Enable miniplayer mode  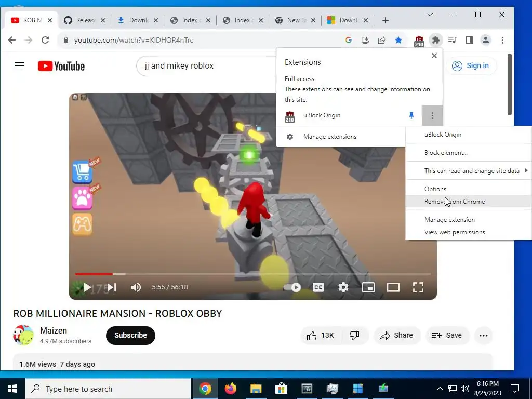(368, 287)
